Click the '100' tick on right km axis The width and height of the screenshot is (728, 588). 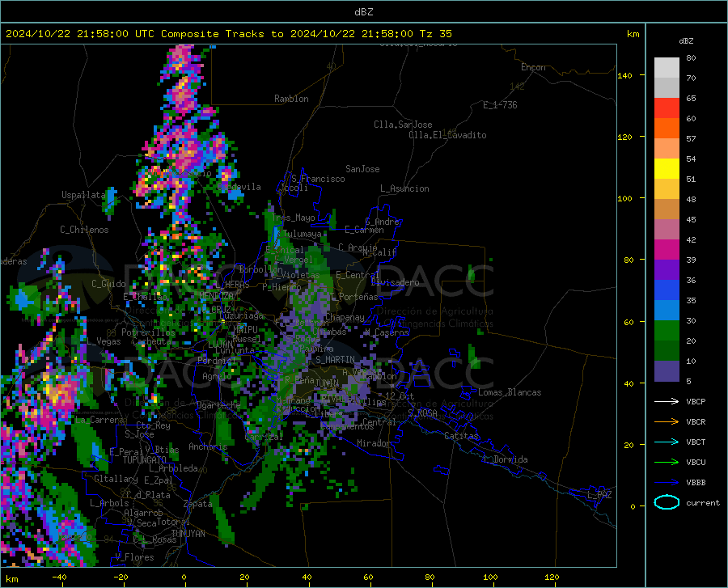pyautogui.click(x=625, y=199)
